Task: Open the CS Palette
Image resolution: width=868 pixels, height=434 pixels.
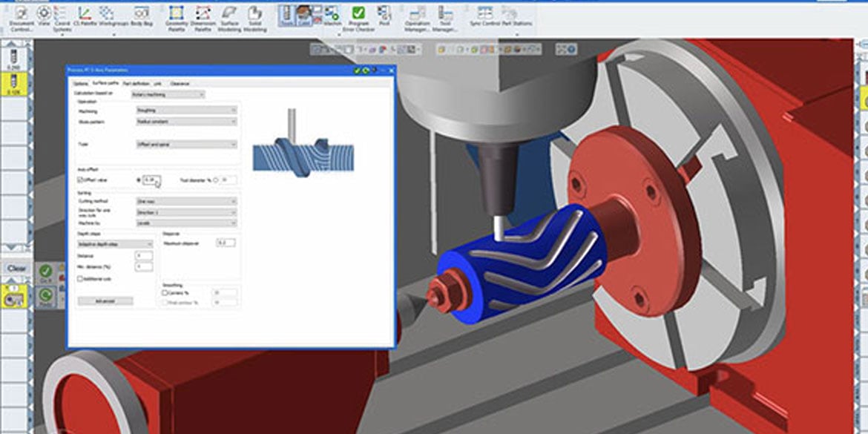Action: tap(85, 16)
